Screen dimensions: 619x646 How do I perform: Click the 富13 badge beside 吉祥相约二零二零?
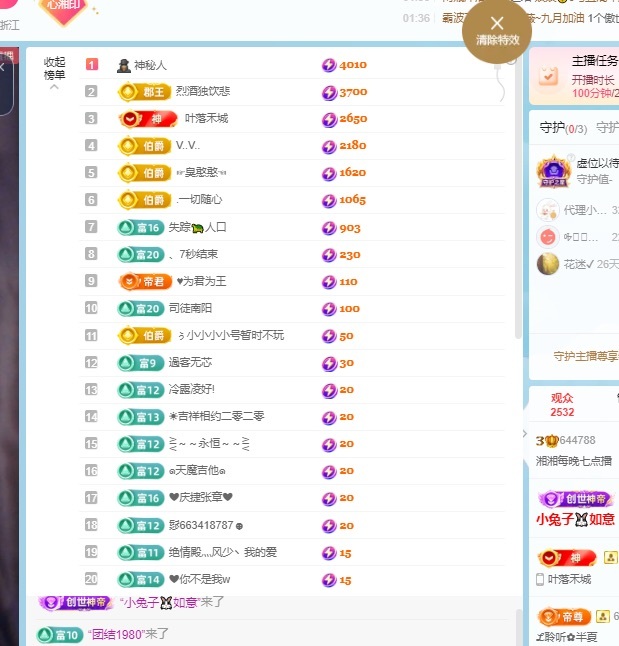point(141,417)
